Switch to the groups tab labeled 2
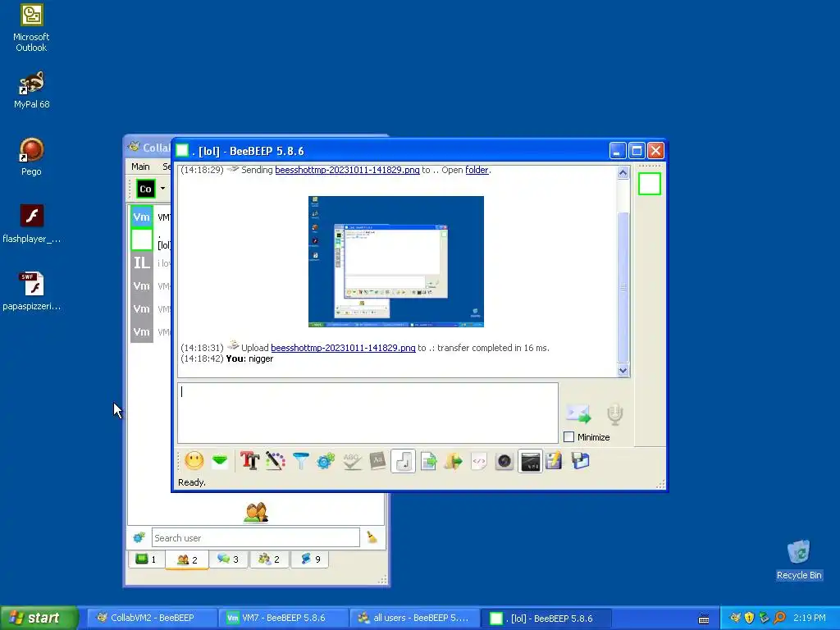 (x=269, y=559)
